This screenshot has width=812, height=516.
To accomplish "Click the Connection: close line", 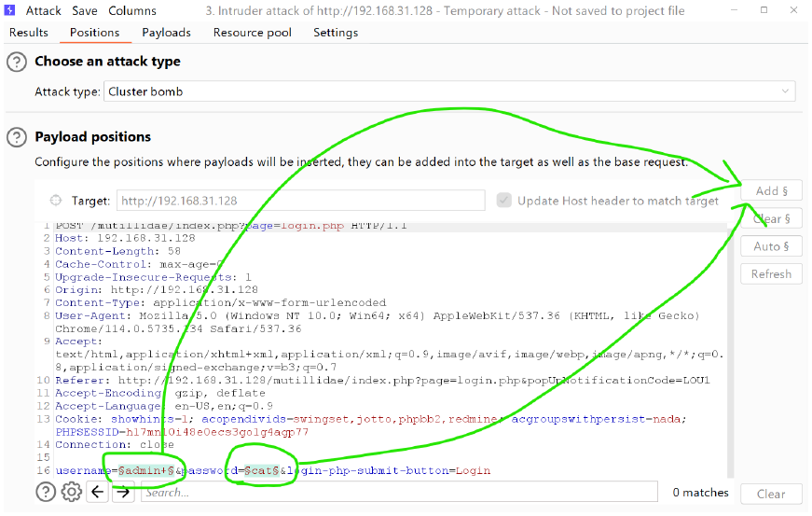I will pyautogui.click(x=115, y=444).
